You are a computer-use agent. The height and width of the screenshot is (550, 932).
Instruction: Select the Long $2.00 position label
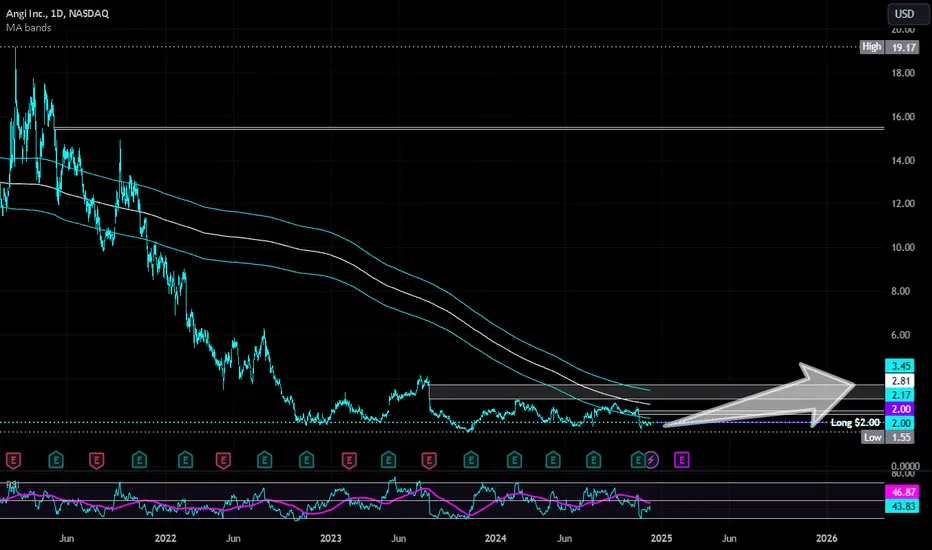[855, 422]
